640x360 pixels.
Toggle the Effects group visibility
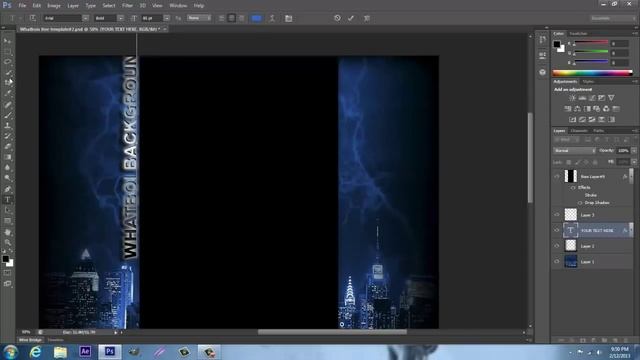(573, 188)
